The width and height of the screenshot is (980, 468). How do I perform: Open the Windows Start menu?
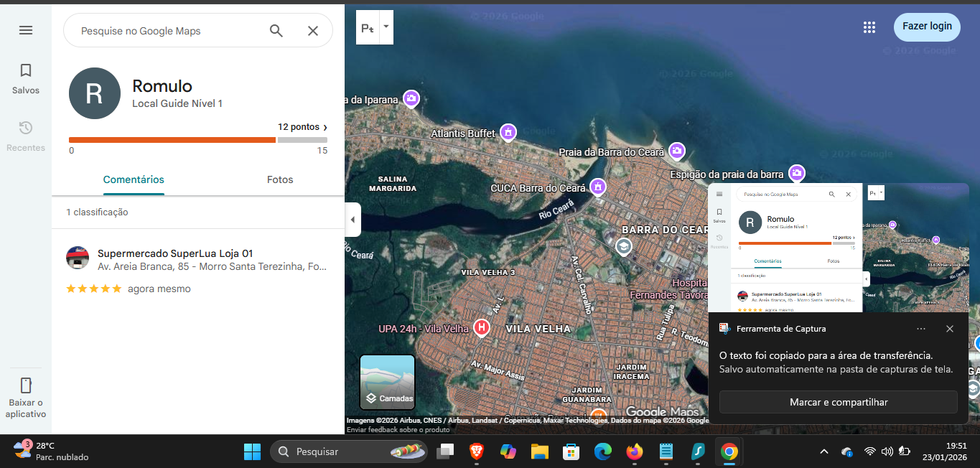(x=252, y=451)
